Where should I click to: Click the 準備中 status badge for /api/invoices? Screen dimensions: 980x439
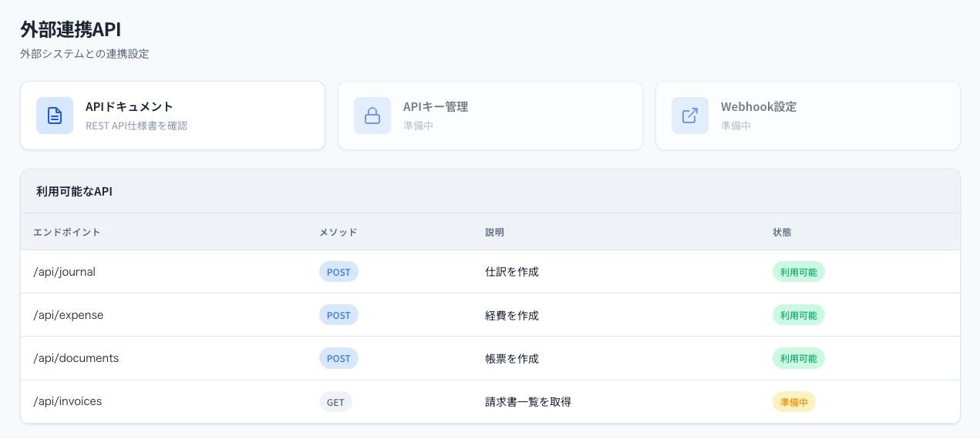click(x=793, y=402)
